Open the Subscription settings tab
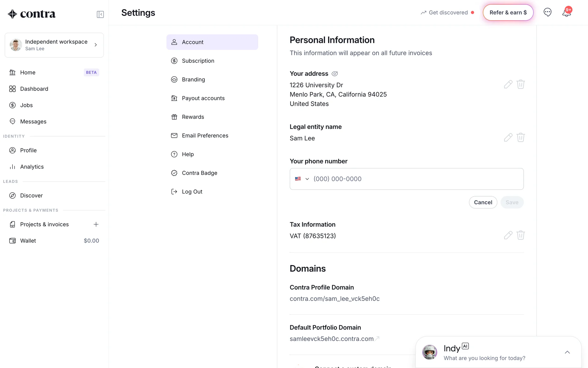This screenshot has height=368, width=588. click(198, 61)
